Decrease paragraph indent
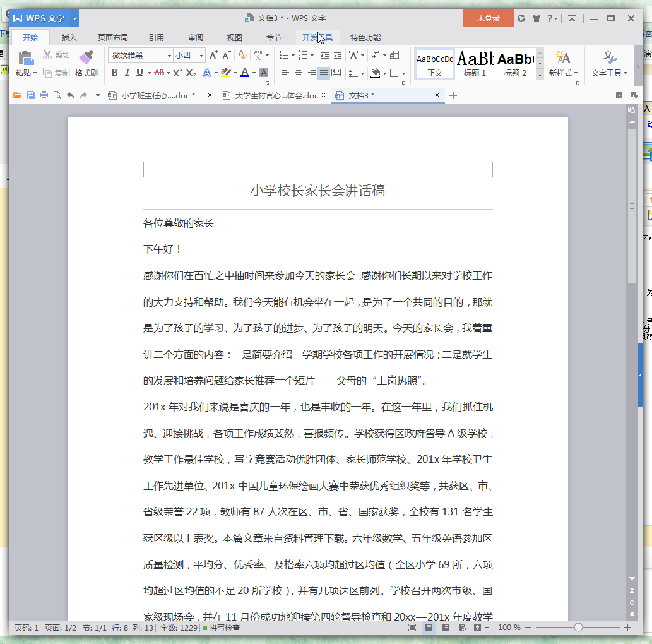652x644 pixels. [x=325, y=55]
